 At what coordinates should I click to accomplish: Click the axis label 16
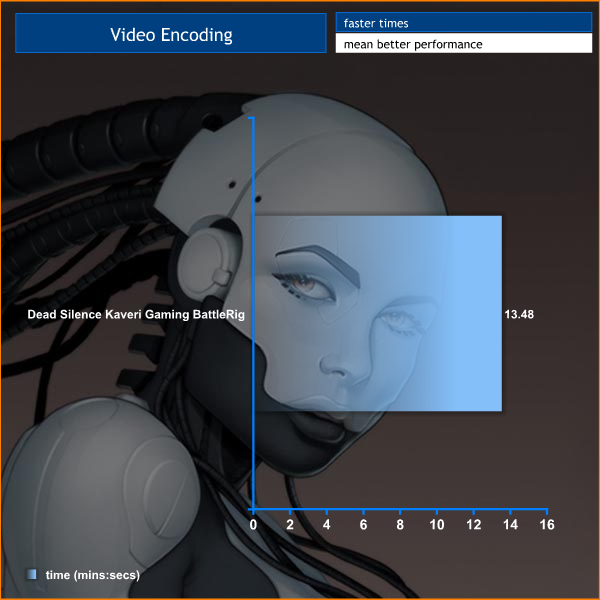tap(547, 525)
